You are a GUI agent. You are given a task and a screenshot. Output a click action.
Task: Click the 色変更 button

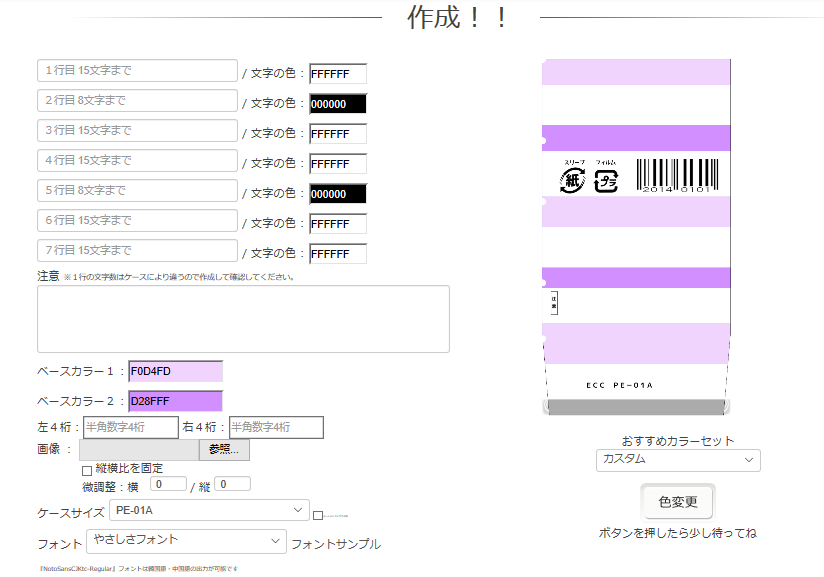point(678,502)
